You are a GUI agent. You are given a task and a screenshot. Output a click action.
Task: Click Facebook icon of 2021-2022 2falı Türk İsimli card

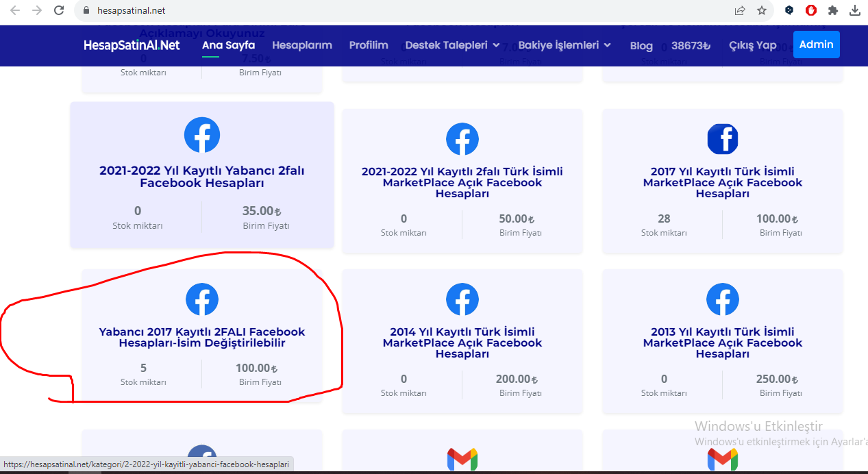pyautogui.click(x=462, y=139)
